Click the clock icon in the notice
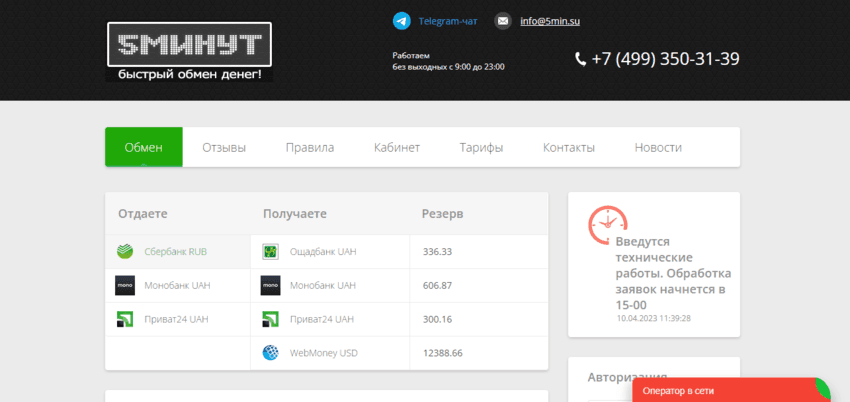The height and width of the screenshot is (402, 850). [x=607, y=225]
